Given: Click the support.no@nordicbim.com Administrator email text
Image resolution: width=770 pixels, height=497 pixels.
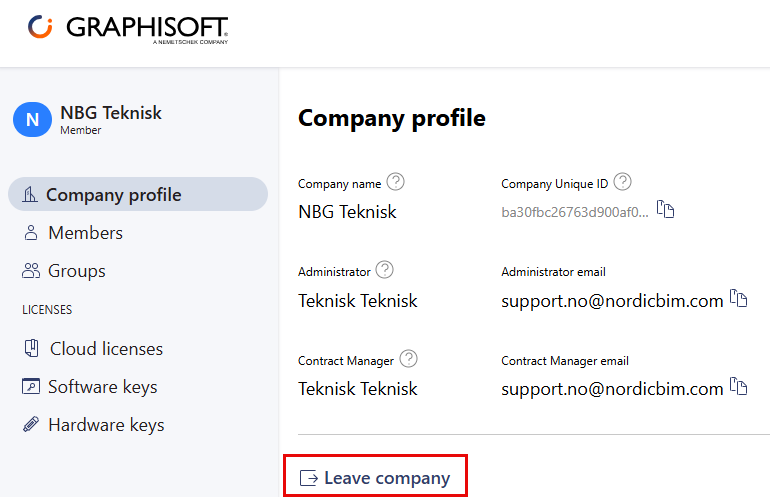Looking at the screenshot, I should tap(612, 301).
